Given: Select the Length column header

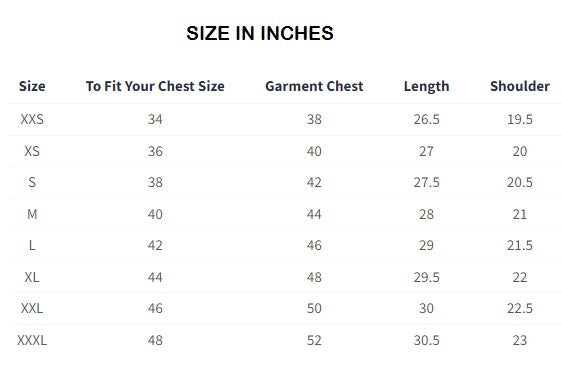Looking at the screenshot, I should click(x=426, y=86).
